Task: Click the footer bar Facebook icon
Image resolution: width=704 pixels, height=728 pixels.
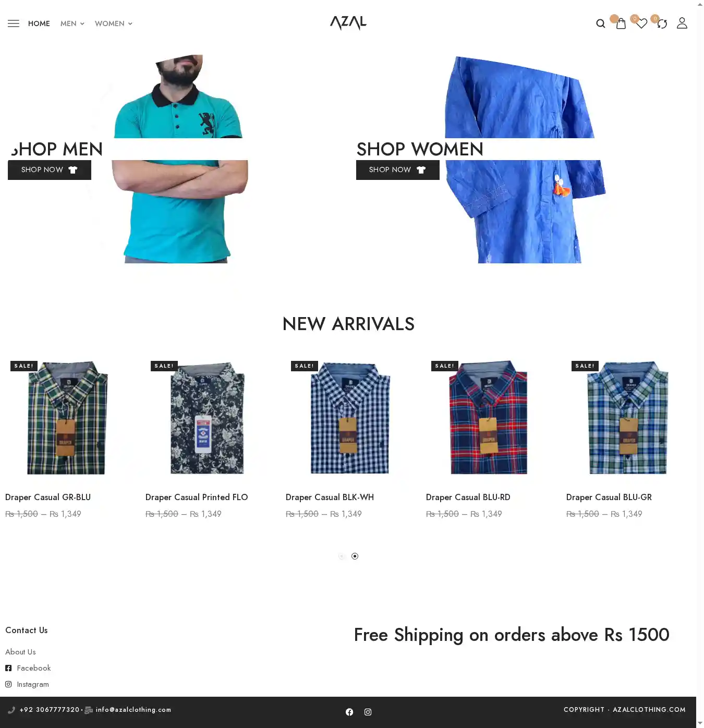Action: click(349, 712)
